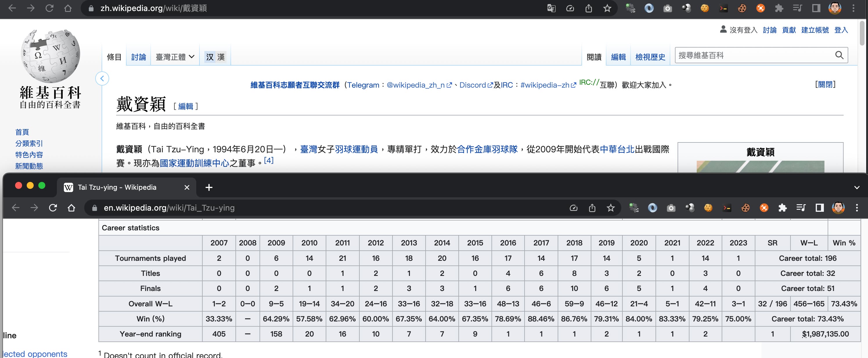Viewport: 868px width, 358px height.
Task: Click the back arrow in the en.wikipedia window
Action: [15, 208]
